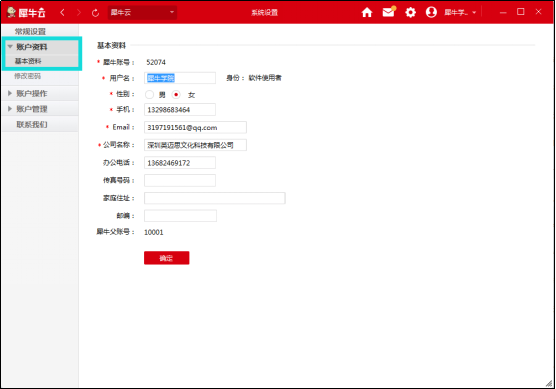This screenshot has width=556, height=389.
Task: Click the 基本资料 section heading
Action: click(112, 45)
